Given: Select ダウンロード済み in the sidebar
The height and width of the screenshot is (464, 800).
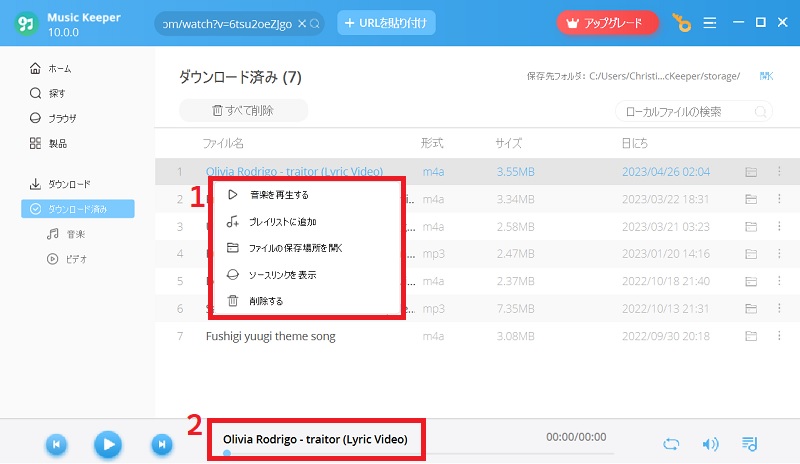Looking at the screenshot, I should (x=78, y=209).
